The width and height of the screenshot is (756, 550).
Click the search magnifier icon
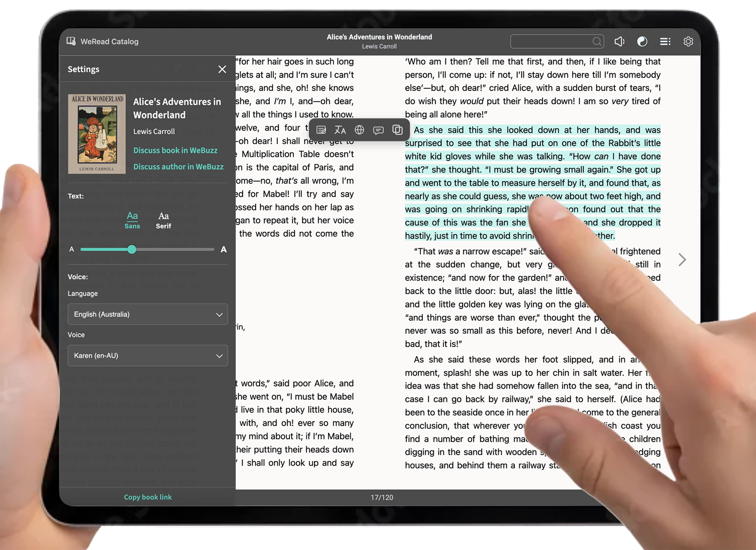click(x=597, y=42)
